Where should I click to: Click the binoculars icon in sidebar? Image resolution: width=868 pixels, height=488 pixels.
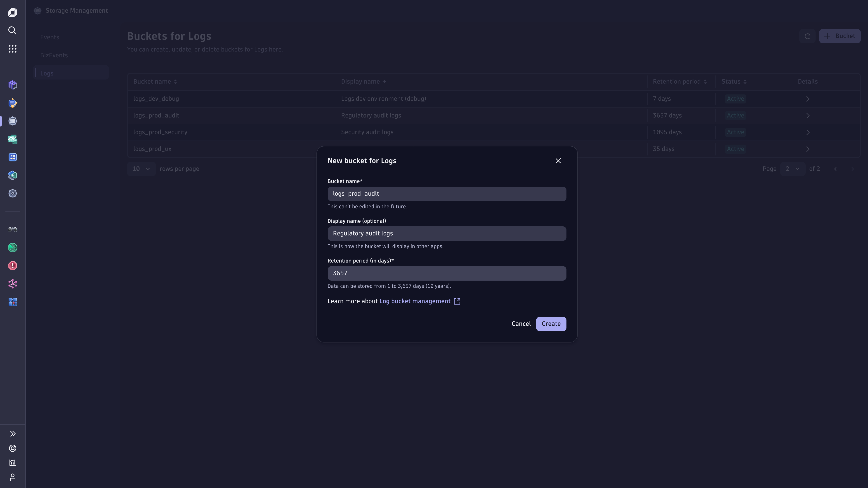pyautogui.click(x=12, y=230)
